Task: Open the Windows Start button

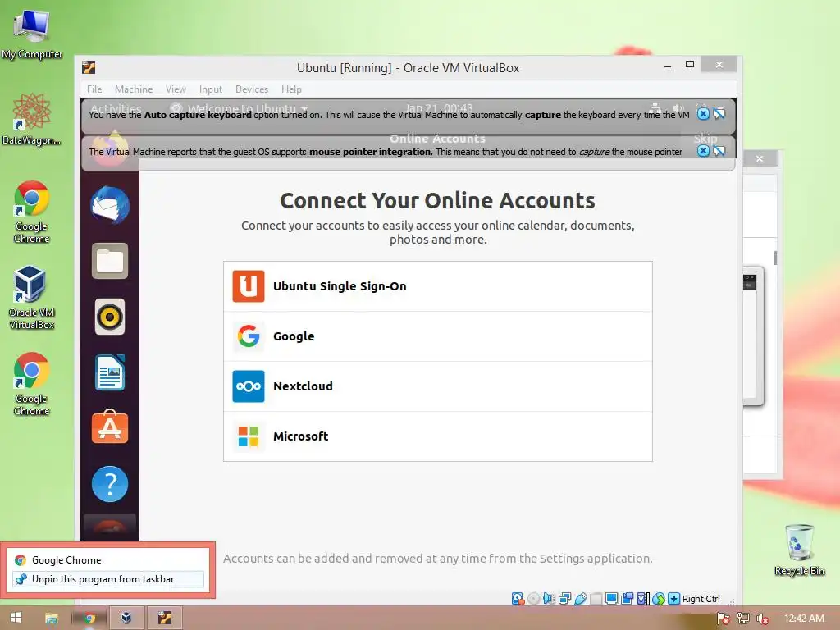Action: (x=16, y=619)
